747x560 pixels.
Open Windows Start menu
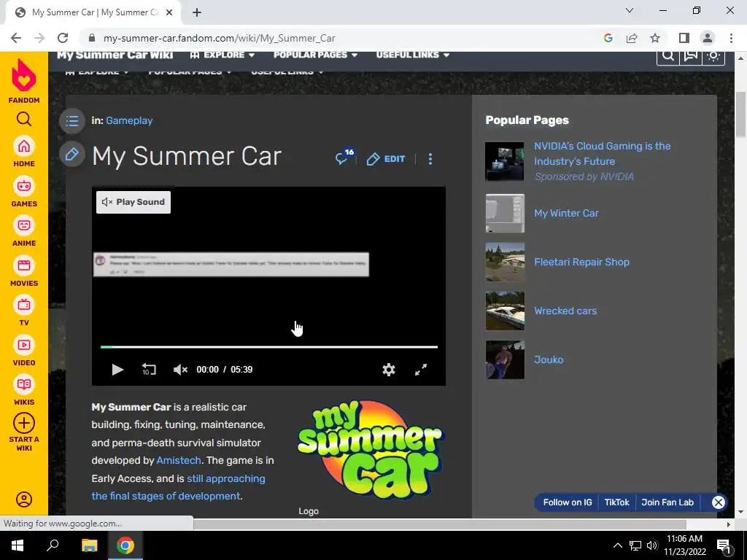(x=18, y=545)
